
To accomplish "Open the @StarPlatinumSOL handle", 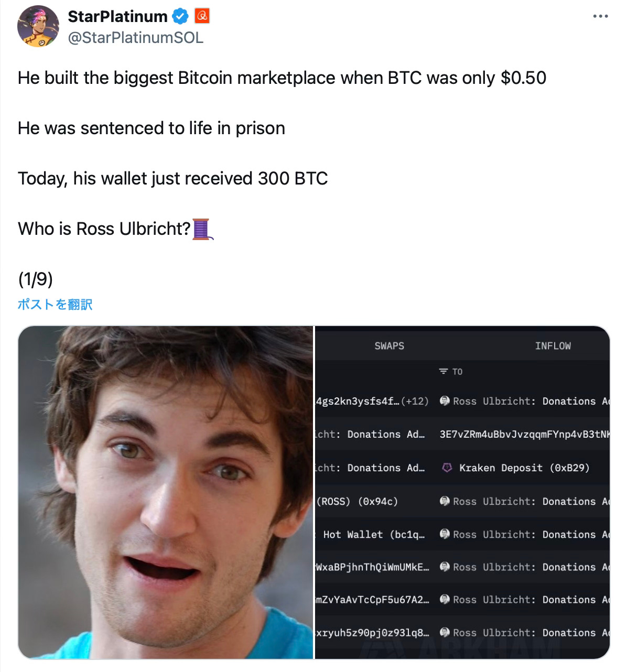I will [x=135, y=38].
